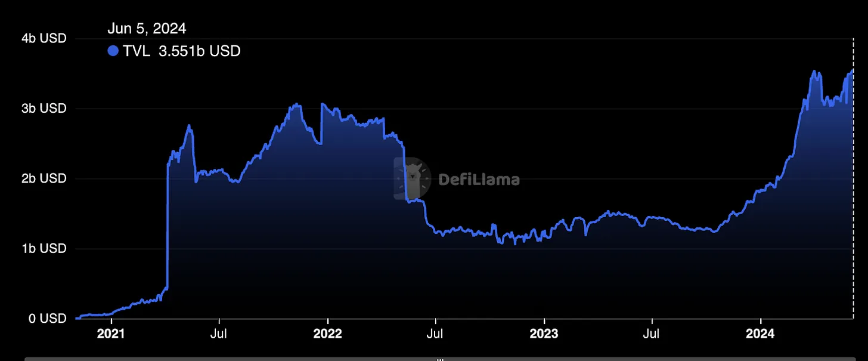This screenshot has height=361, width=868.
Task: Click the horizontal scrollbar below the chart
Action: pyautogui.click(x=238, y=359)
